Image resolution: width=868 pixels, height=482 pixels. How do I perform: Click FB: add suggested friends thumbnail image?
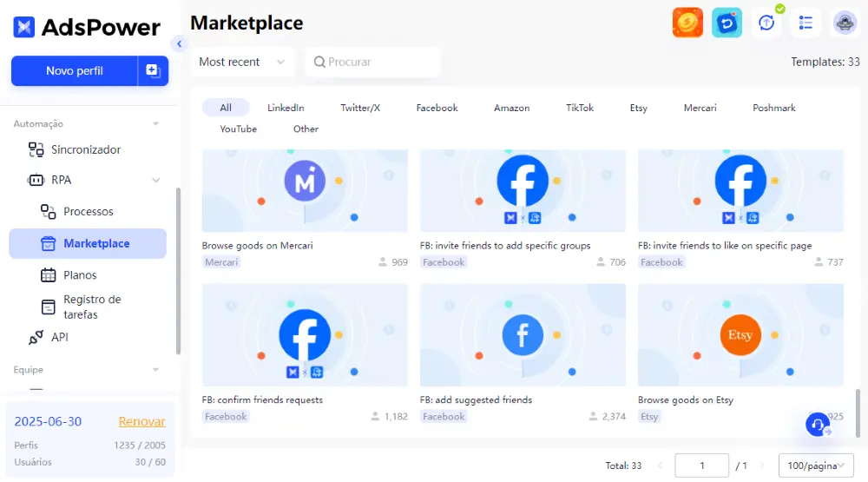click(523, 334)
